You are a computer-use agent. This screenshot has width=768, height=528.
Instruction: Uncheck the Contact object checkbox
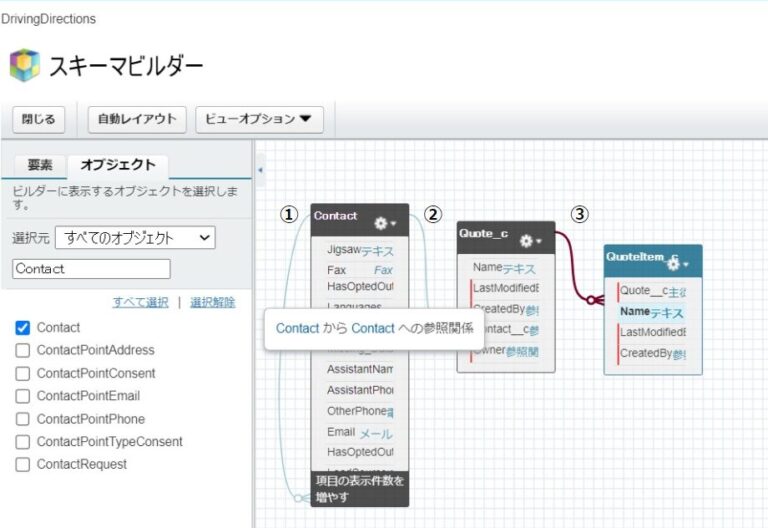coord(22,328)
